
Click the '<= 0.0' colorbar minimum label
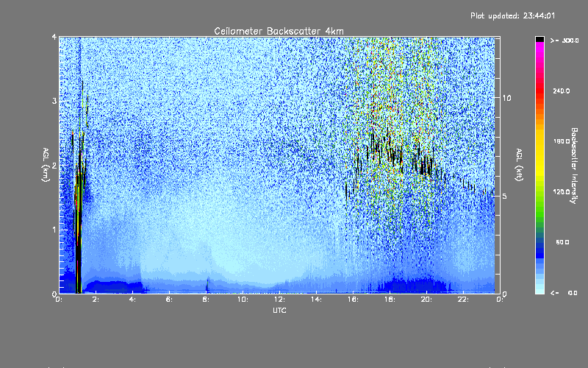point(564,293)
